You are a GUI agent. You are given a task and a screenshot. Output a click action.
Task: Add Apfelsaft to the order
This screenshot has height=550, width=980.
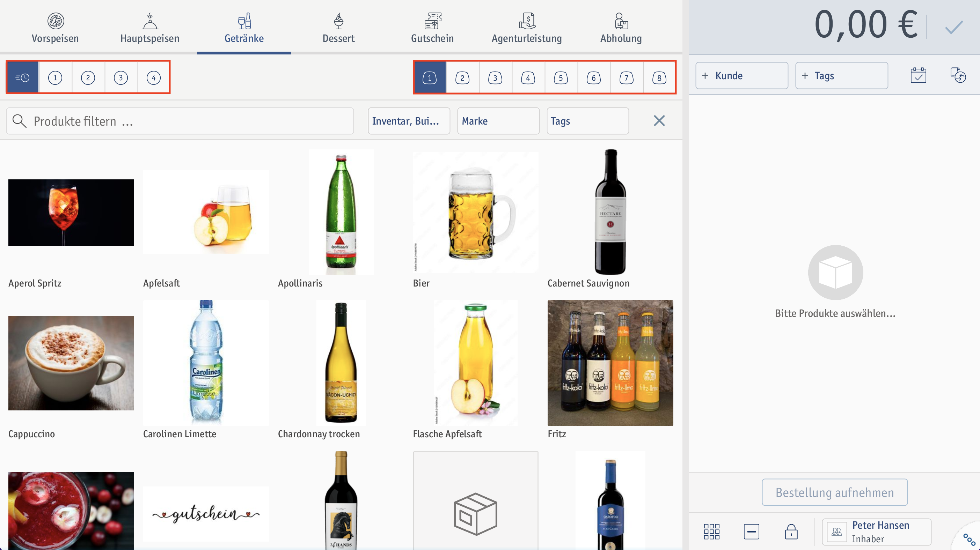[206, 212]
